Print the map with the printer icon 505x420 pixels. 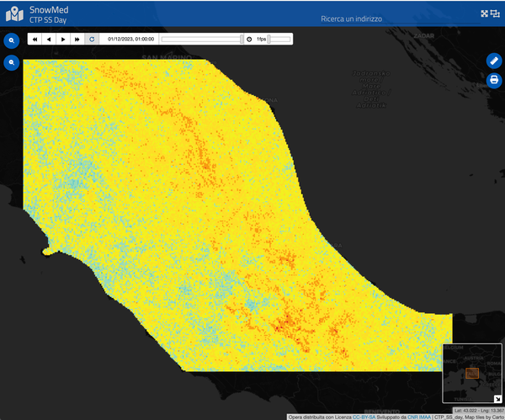pos(494,80)
